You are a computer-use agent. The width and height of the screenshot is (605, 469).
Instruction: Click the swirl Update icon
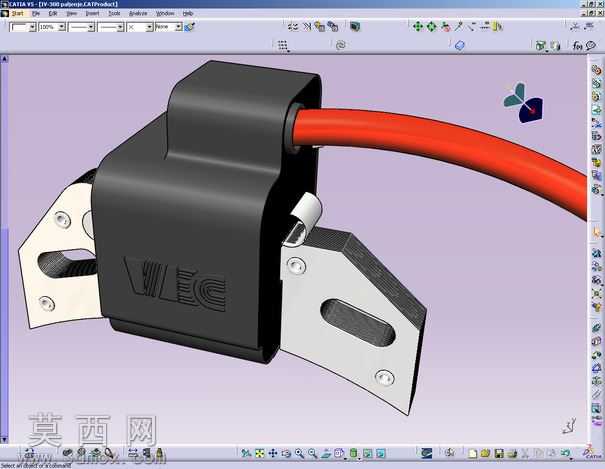[x=340, y=46]
